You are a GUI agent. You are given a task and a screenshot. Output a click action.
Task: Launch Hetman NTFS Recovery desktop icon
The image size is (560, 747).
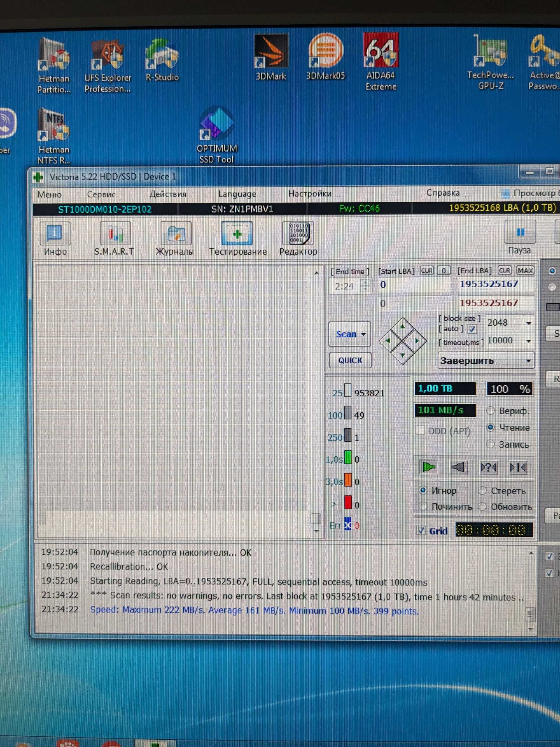pos(54,136)
